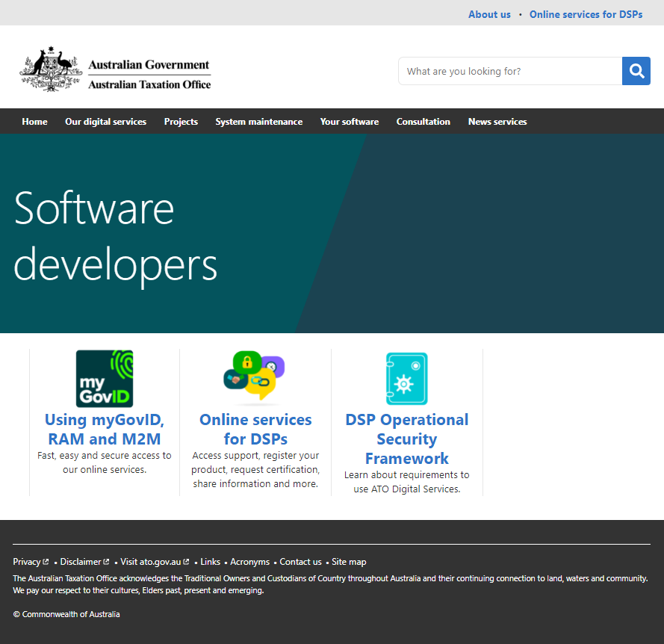This screenshot has width=664, height=644.
Task: Visit ato.gov.au from the footer
Action: click(151, 562)
